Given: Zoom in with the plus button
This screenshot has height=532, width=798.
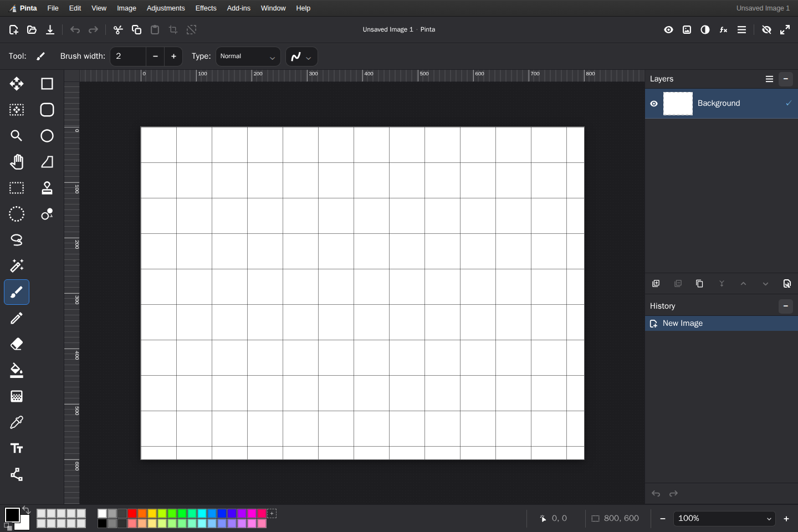Looking at the screenshot, I should coord(786,519).
